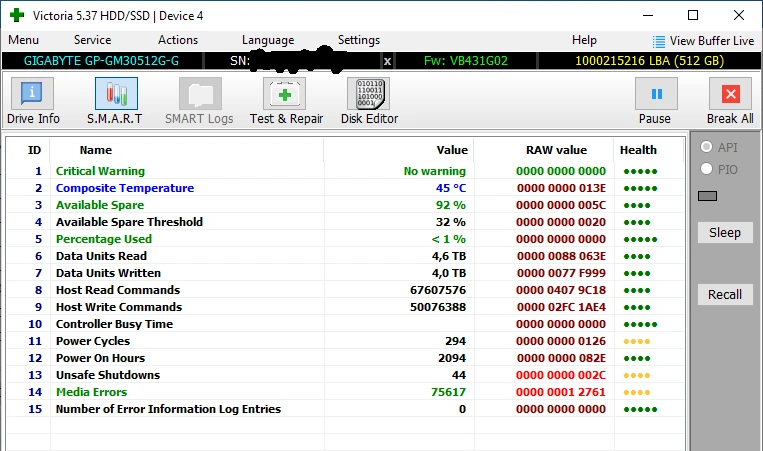Click the health dots for Critical Warning
Viewport: 763px width, 451px height.
click(640, 171)
